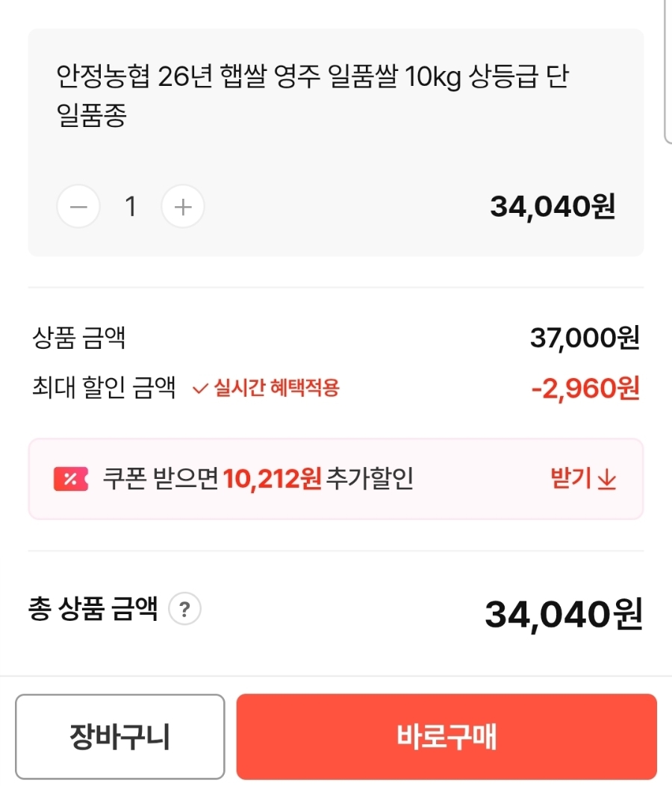Tap the download arrow next to 받기
672x786 pixels.
tap(607, 479)
